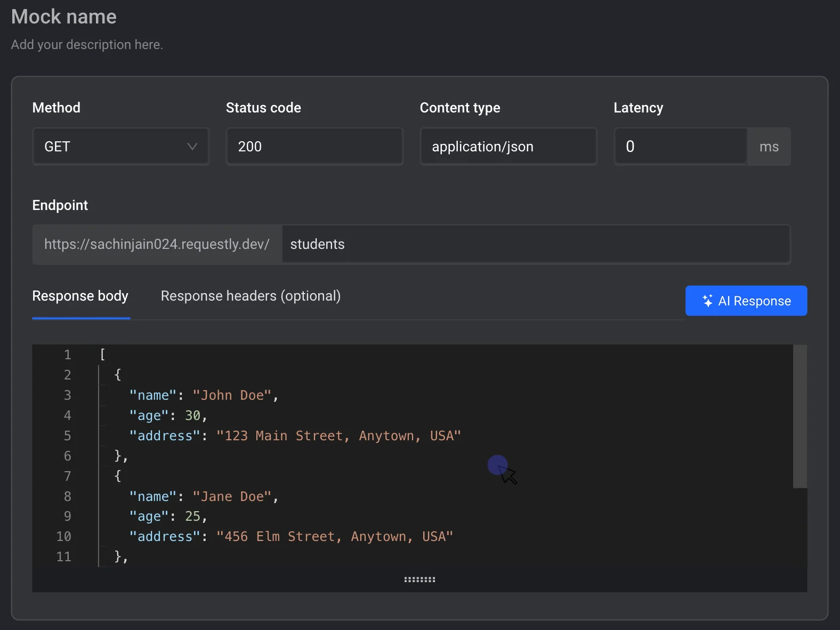This screenshot has width=840, height=630.
Task: Click "456 Elm Street, Anytown, USA" string
Action: [x=335, y=537]
